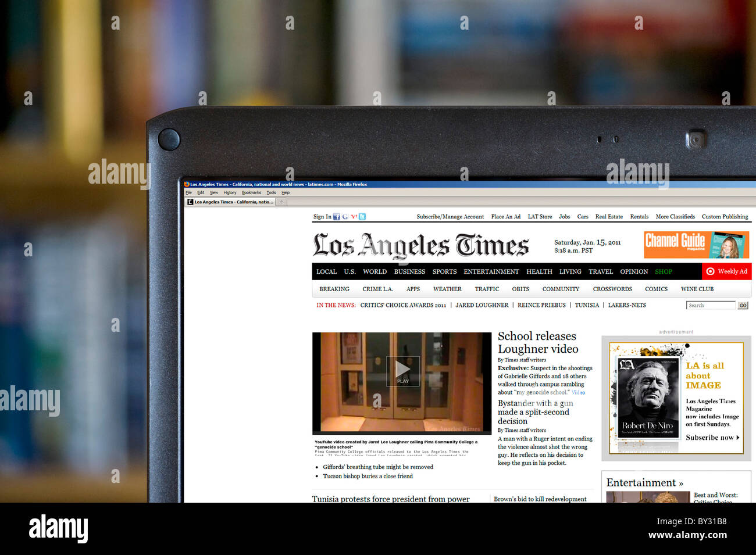
Task: Open the Cars classifieds link
Action: (583, 217)
